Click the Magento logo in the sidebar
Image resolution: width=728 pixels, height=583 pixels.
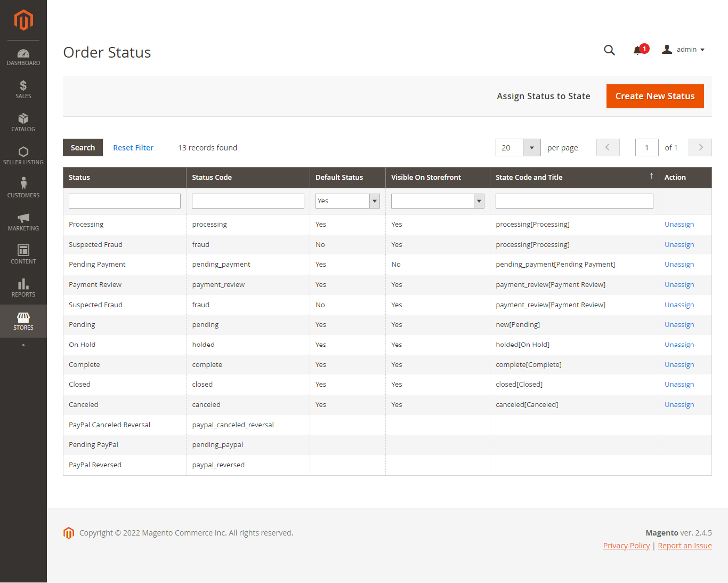23,20
